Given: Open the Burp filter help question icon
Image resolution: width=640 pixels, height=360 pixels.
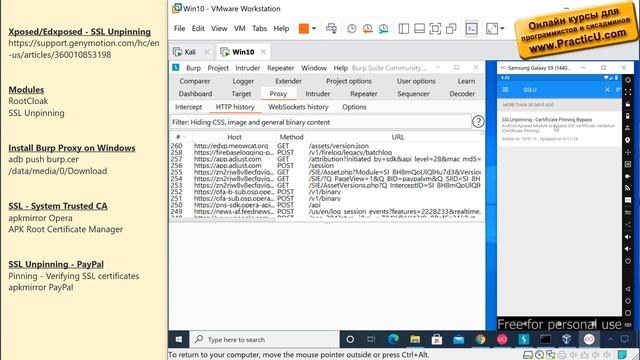Looking at the screenshot, I should pos(478,121).
